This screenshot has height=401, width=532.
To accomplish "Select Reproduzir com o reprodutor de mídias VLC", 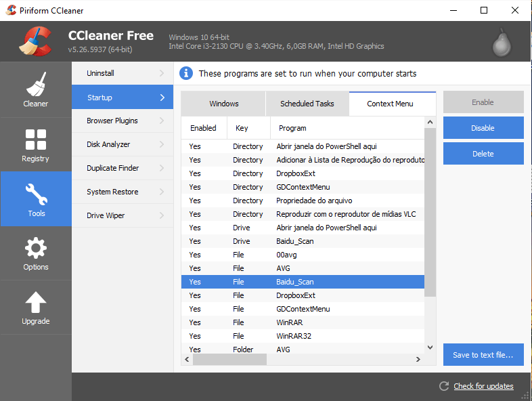I will pos(303,214).
